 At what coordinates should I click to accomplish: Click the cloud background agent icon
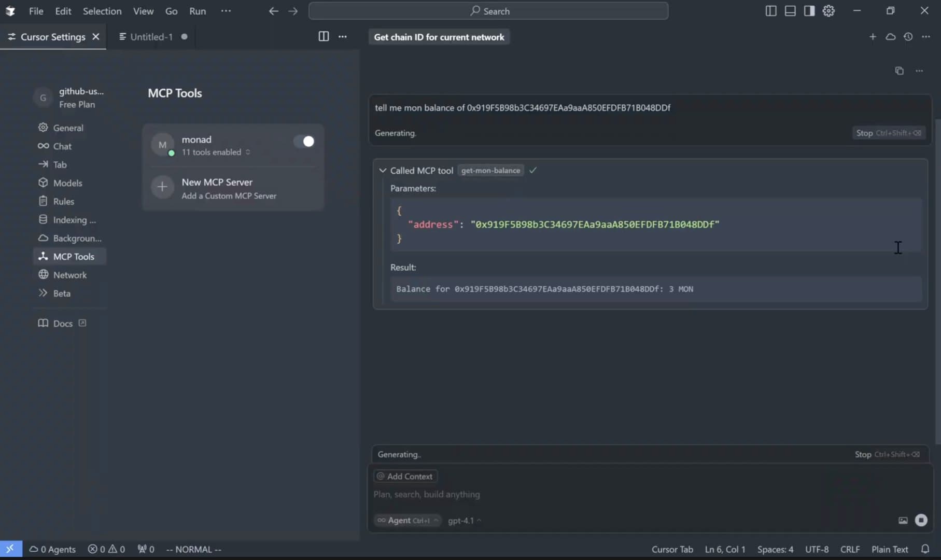pyautogui.click(x=890, y=37)
